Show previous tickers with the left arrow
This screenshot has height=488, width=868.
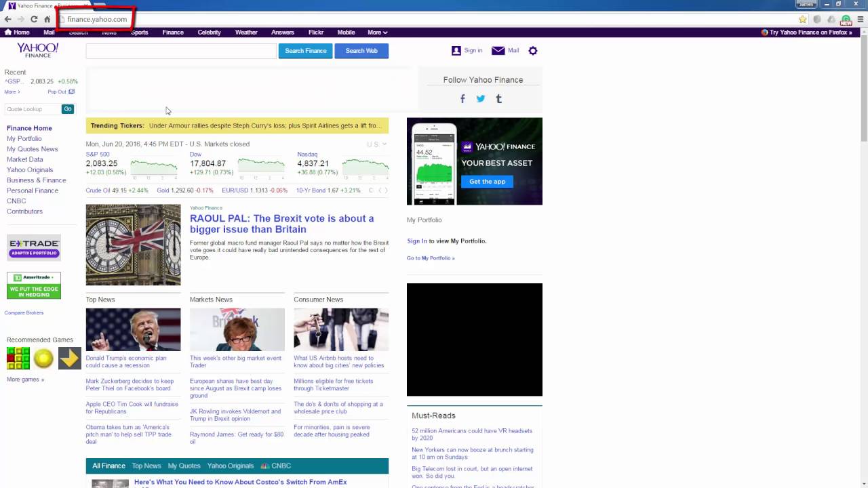(380, 190)
